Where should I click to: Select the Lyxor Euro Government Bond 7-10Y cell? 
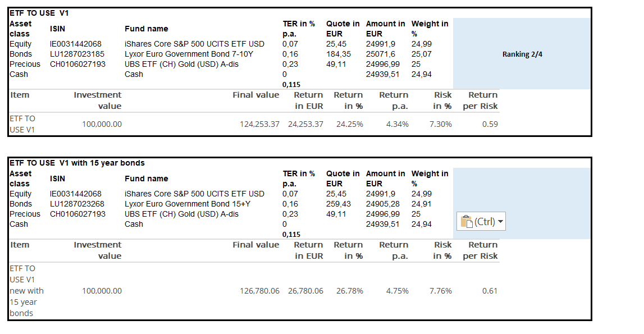(x=189, y=54)
